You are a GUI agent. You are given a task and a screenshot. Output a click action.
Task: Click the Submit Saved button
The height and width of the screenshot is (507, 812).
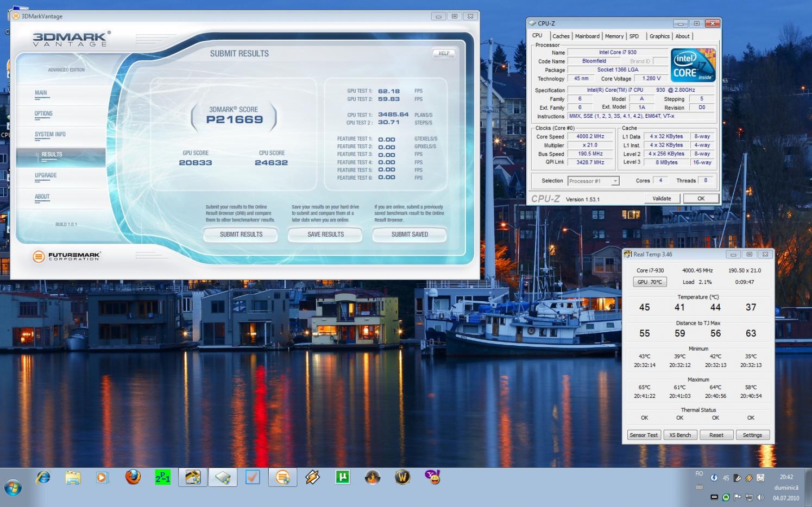tap(410, 235)
